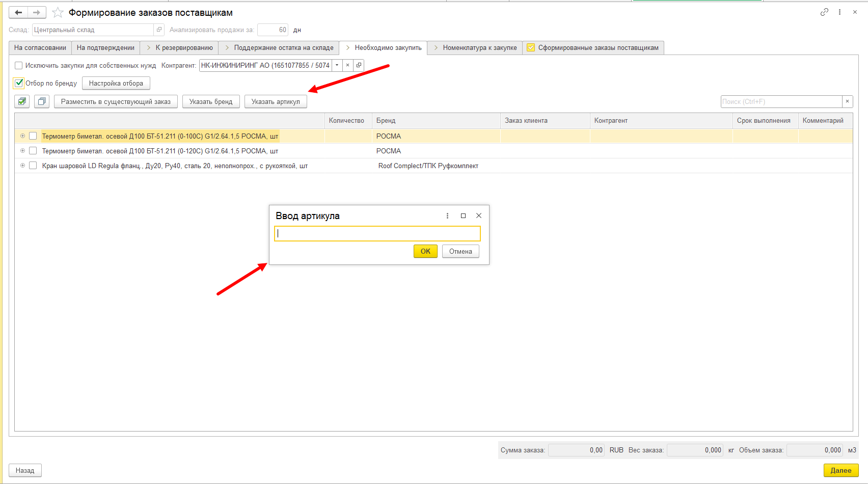
Task: Click Указать артикул button
Action: coord(276,101)
